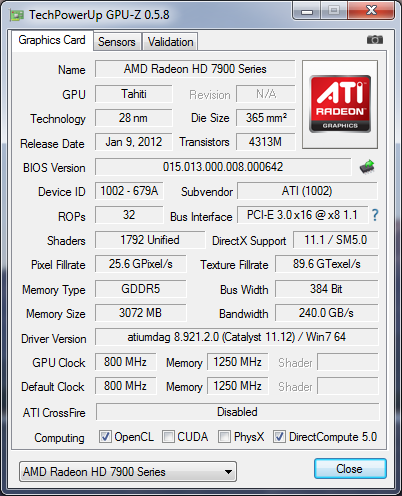This screenshot has width=402, height=496.
Task: Toggle the PhysX checkbox
Action: coord(224,436)
